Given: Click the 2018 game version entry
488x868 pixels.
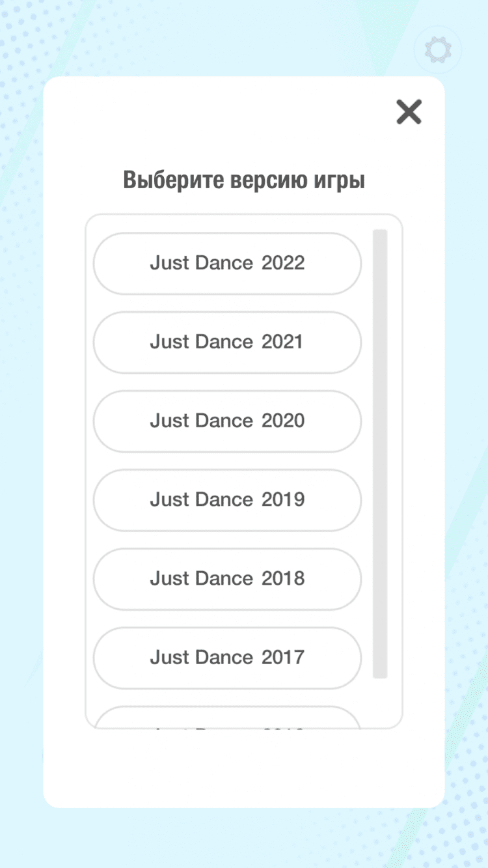Looking at the screenshot, I should point(227,578).
